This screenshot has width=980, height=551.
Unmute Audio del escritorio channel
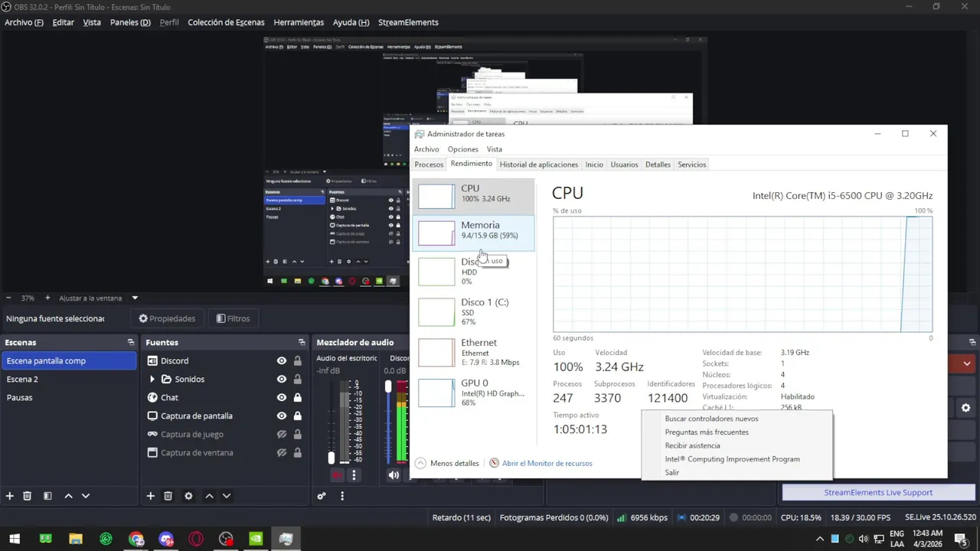pyautogui.click(x=337, y=475)
